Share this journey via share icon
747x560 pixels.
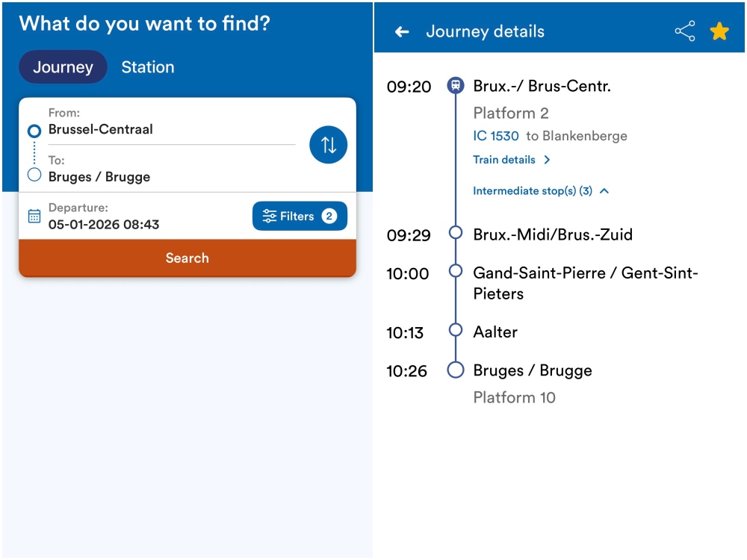[x=684, y=31]
